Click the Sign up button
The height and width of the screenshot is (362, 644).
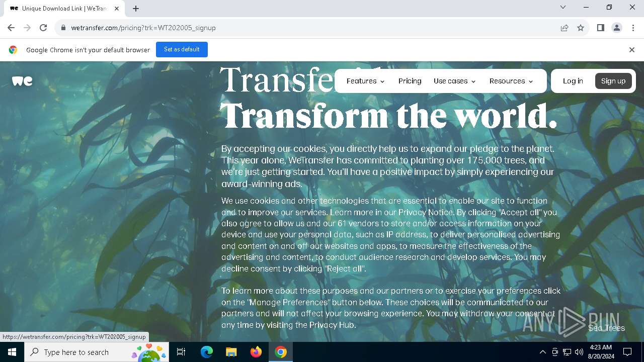[x=613, y=81]
